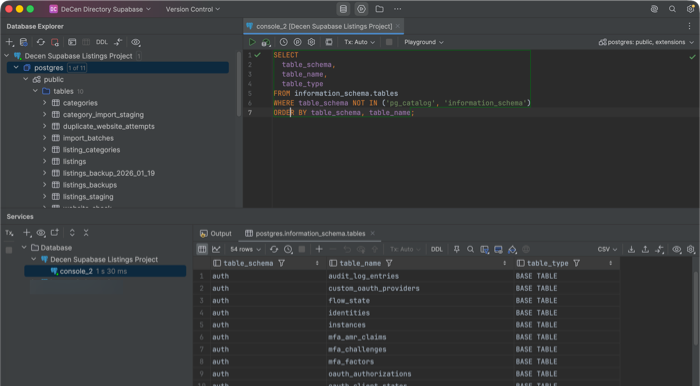Filter the table_name column
Image resolution: width=700 pixels, height=386 pixels.
(x=389, y=263)
